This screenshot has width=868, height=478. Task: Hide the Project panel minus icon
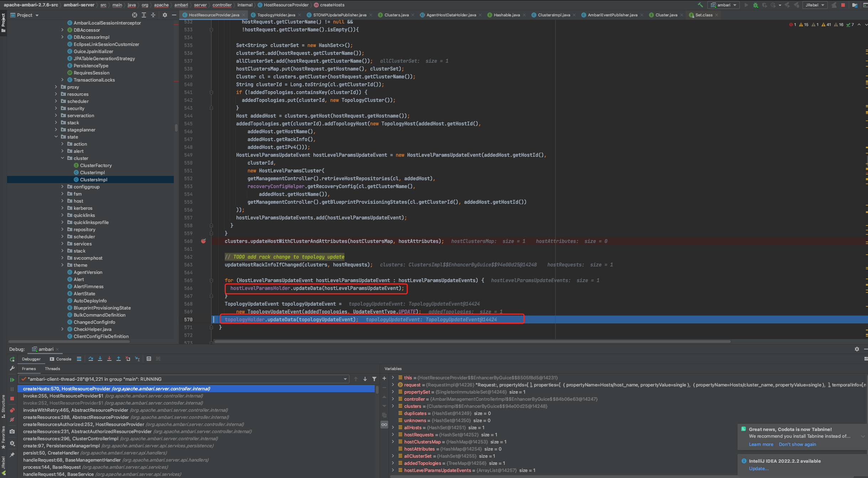pos(174,15)
